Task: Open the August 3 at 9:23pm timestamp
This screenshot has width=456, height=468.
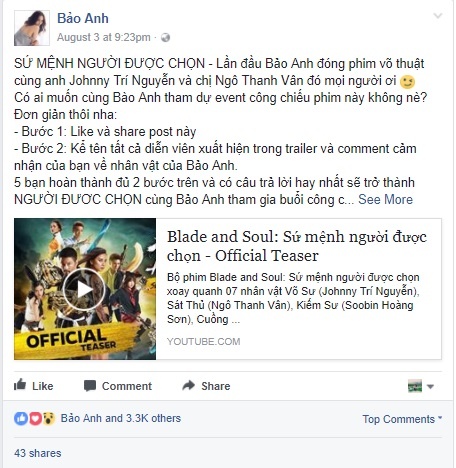Action: (104, 37)
